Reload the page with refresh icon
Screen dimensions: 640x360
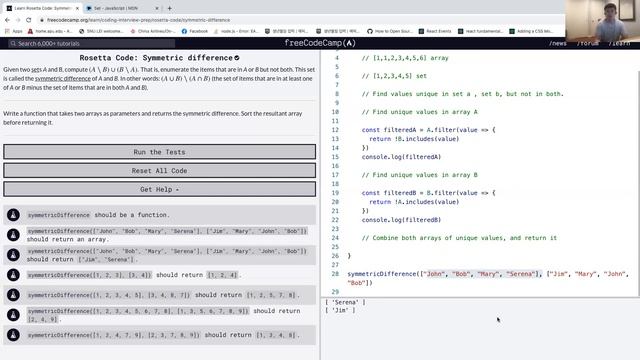coord(29,20)
